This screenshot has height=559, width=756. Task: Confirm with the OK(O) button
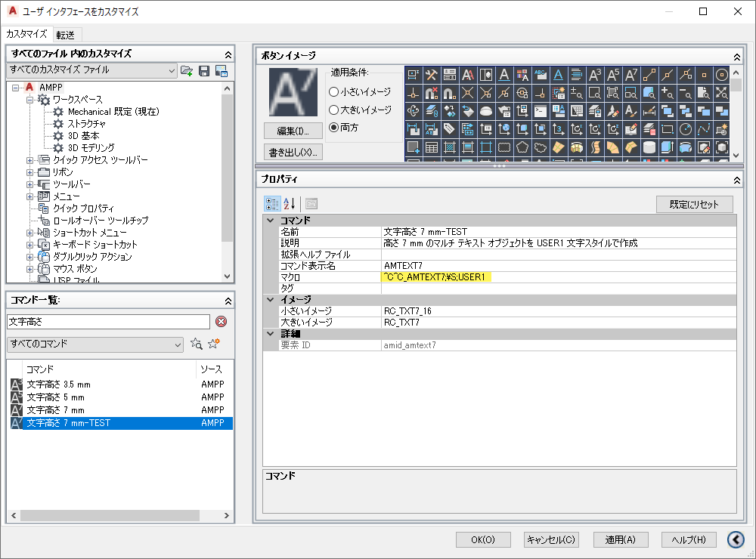(483, 539)
